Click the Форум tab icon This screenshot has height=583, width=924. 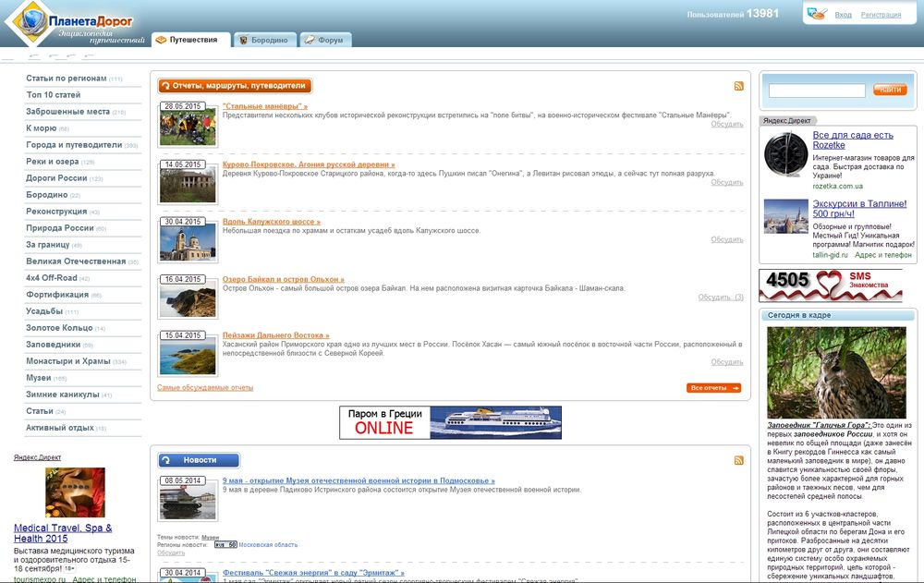tap(310, 40)
